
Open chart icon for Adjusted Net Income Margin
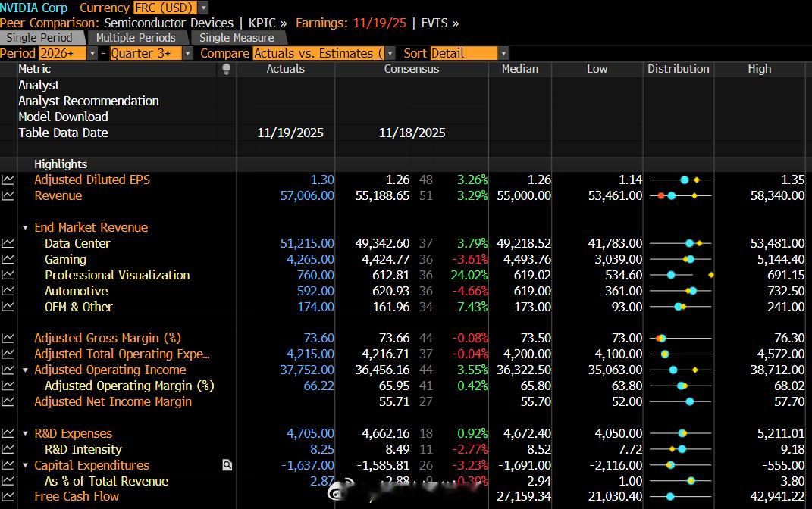click(x=8, y=402)
